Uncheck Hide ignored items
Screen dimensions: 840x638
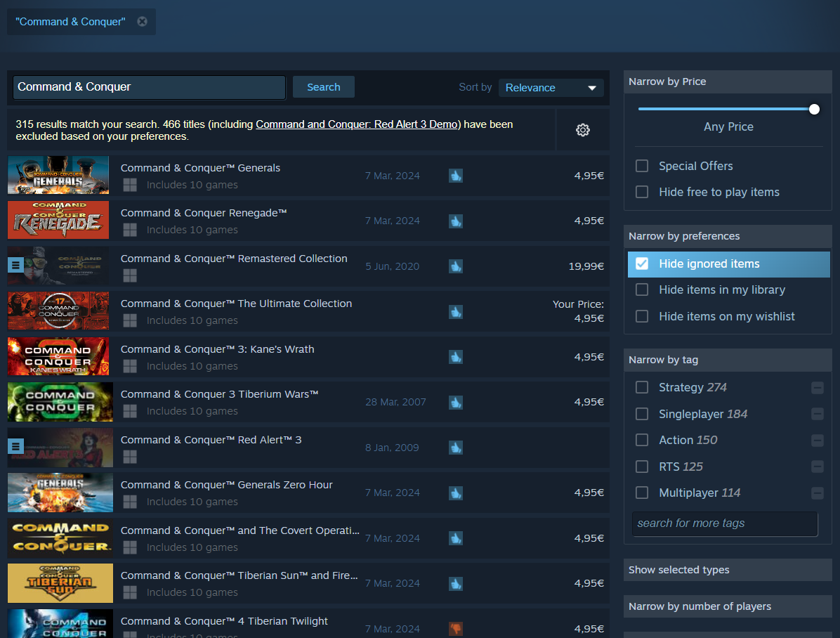pos(642,263)
